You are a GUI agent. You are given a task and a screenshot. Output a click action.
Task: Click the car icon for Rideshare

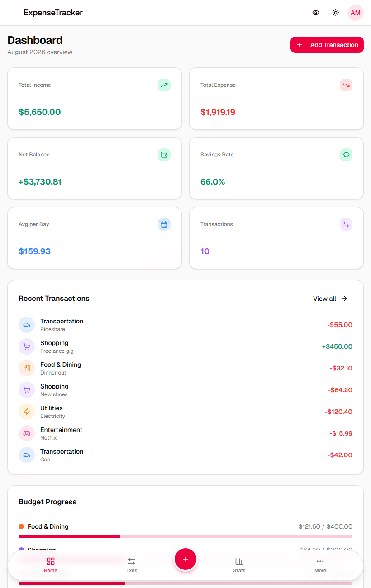(27, 325)
